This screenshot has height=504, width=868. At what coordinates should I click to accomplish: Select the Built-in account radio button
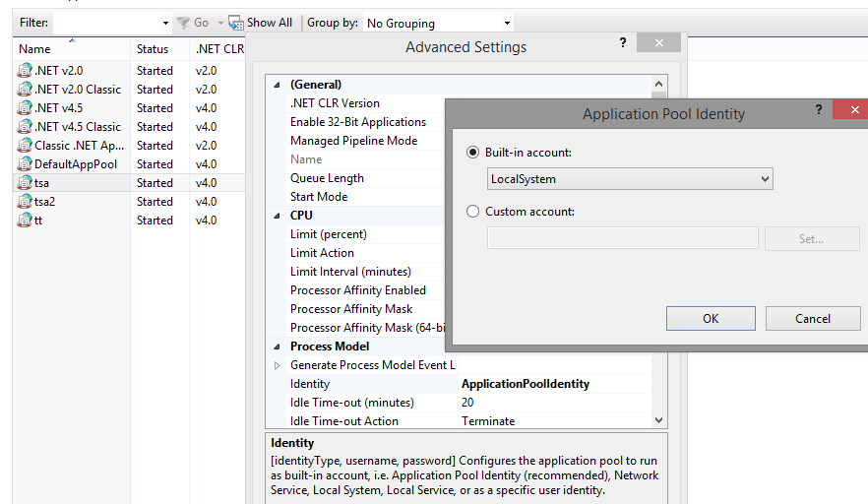point(472,153)
